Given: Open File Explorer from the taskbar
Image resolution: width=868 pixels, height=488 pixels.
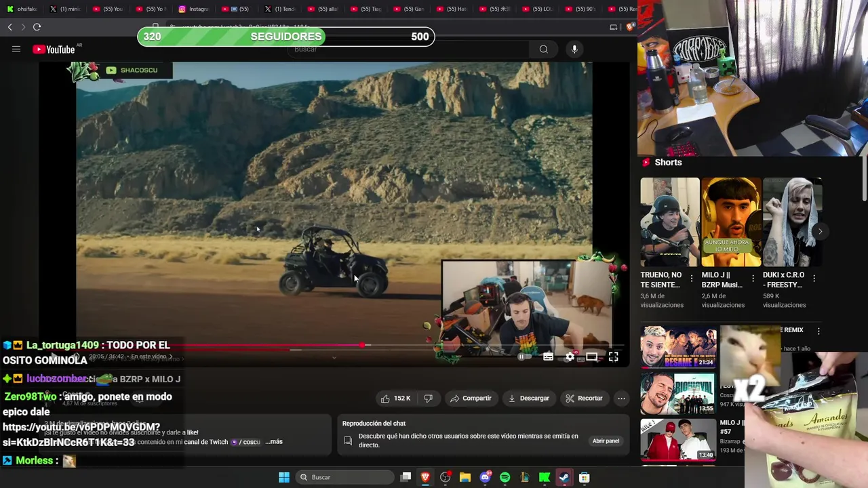Looking at the screenshot, I should [x=465, y=477].
